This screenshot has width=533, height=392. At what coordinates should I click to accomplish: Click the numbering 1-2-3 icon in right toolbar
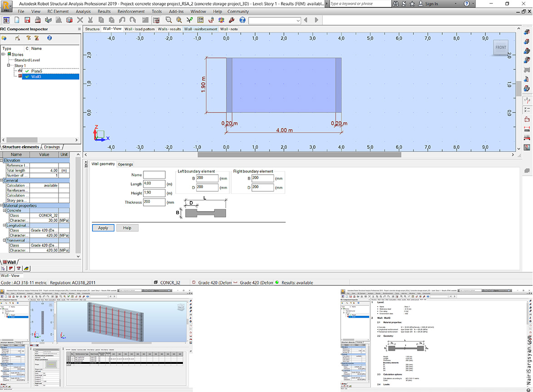pos(527,100)
